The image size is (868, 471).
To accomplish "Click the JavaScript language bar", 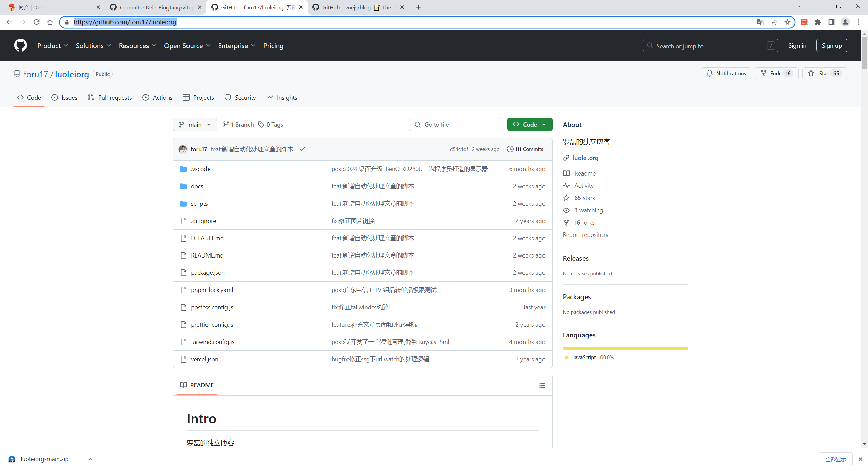I will click(625, 348).
